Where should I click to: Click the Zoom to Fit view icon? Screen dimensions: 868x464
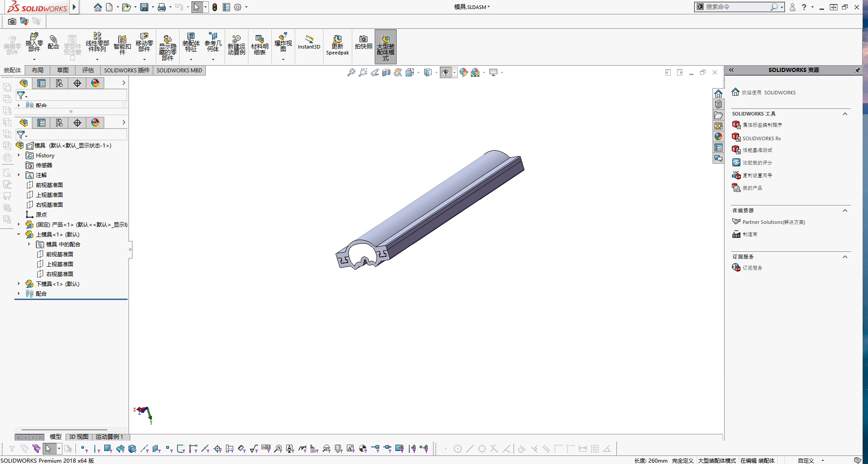tap(351, 72)
